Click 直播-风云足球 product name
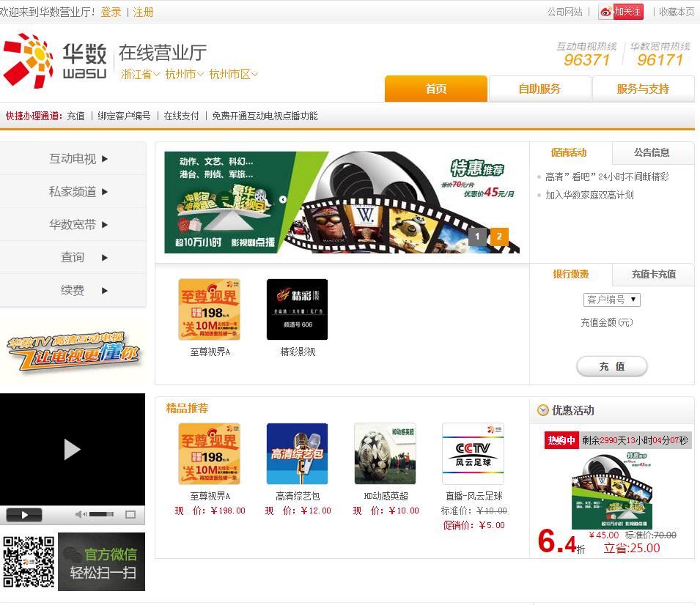 pyautogui.click(x=474, y=496)
